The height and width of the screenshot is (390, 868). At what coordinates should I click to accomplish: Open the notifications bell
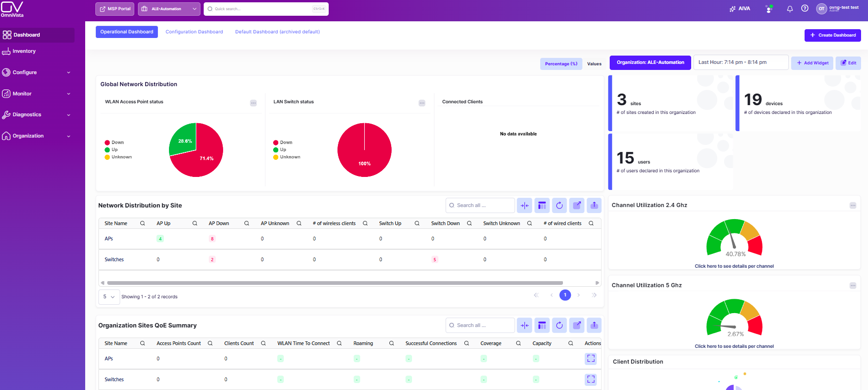click(790, 9)
